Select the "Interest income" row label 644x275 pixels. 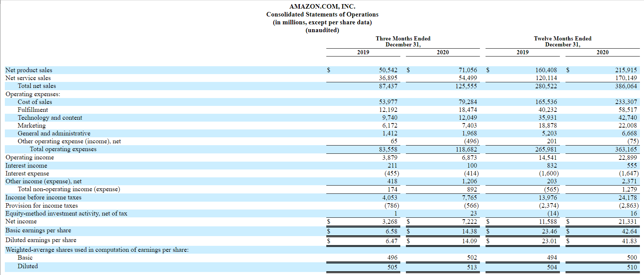pyautogui.click(x=26, y=165)
